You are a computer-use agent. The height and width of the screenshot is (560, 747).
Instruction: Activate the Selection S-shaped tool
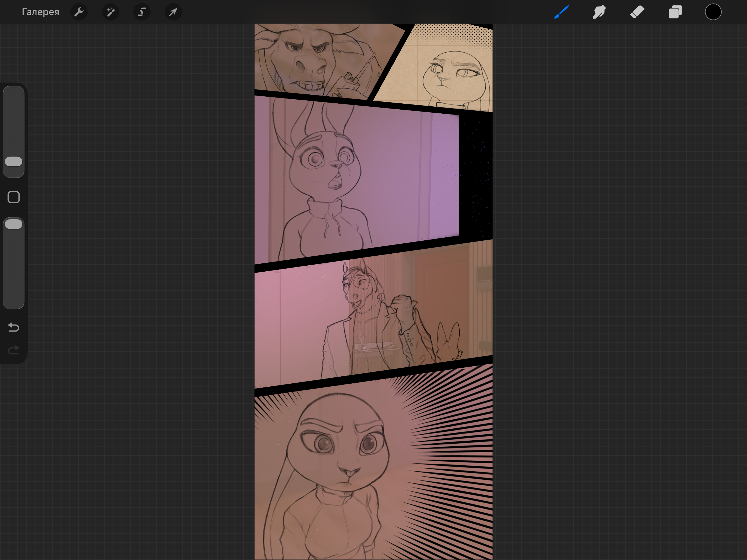click(142, 12)
